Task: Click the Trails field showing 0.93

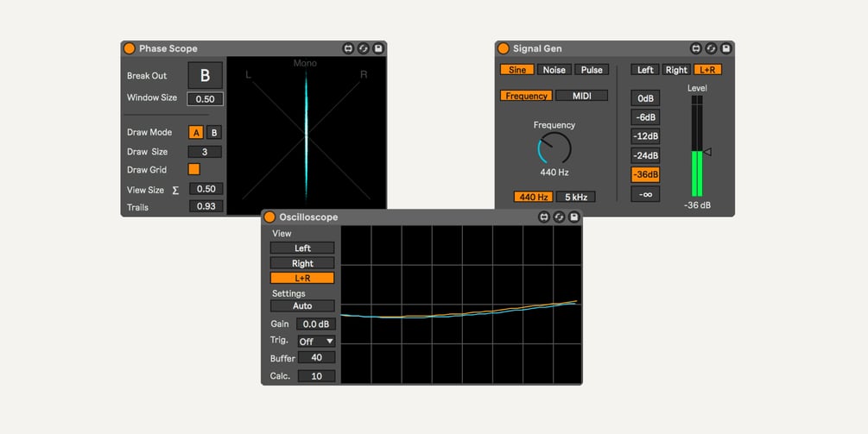Action: click(206, 206)
